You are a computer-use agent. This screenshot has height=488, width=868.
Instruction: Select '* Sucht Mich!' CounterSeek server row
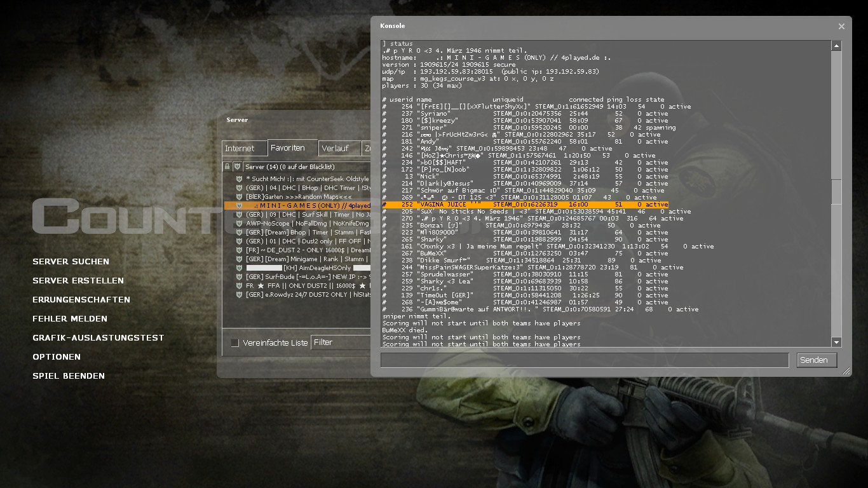[297, 179]
